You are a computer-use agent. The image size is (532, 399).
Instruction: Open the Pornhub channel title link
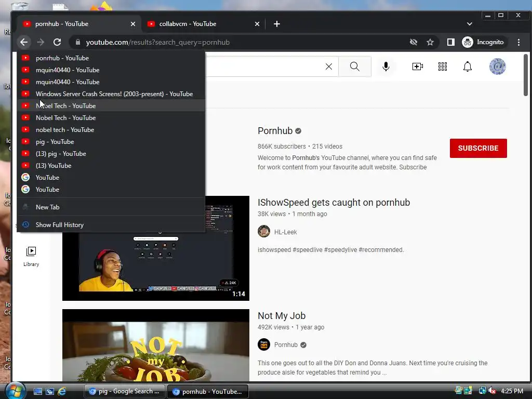[275, 130]
